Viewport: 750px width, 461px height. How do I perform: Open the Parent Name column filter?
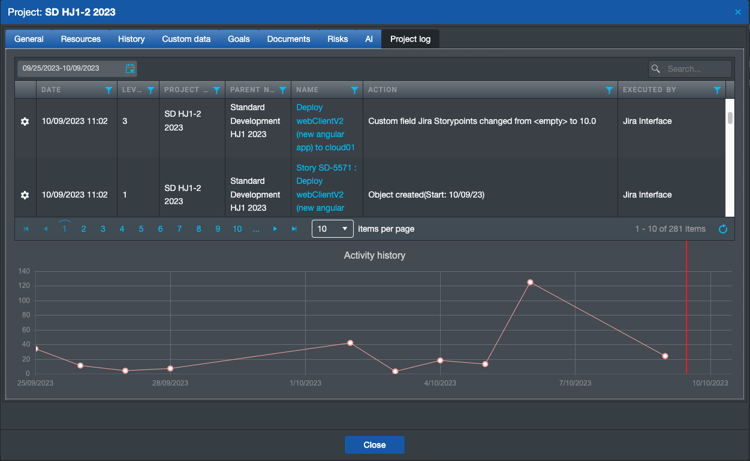[281, 90]
